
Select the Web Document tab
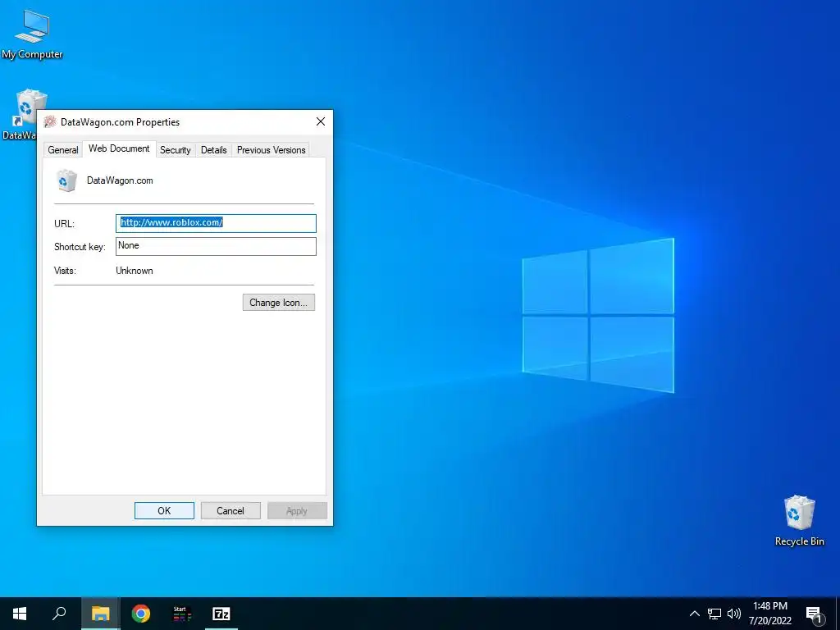(119, 149)
